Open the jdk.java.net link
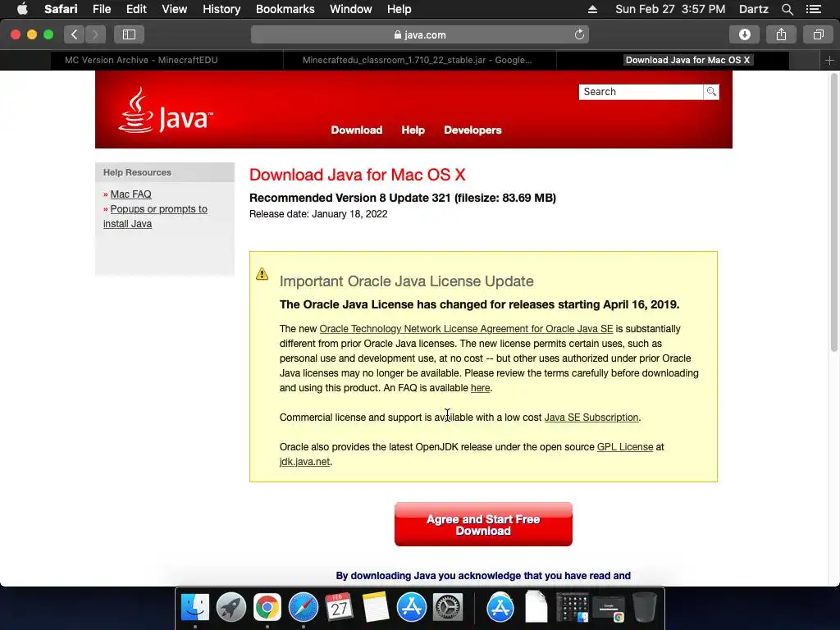This screenshot has height=630, width=840. point(304,462)
